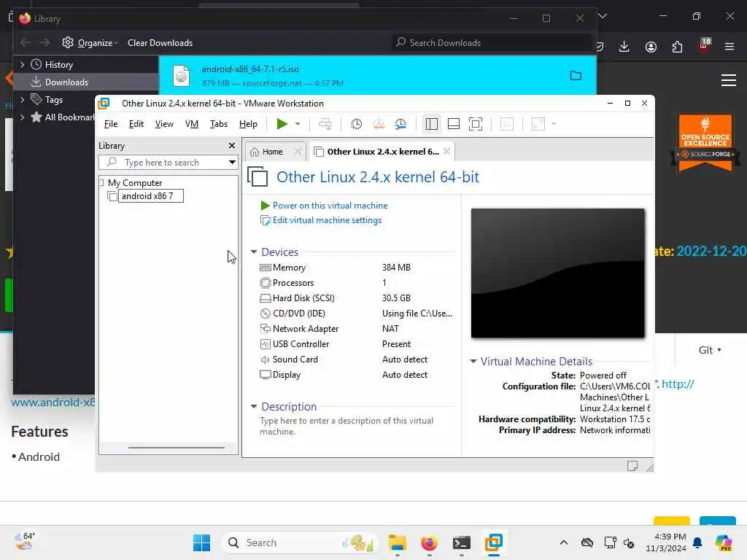Screen dimensions: 747x560
Task: Open the Firefox extensions puzzle icon
Action: coord(677,47)
